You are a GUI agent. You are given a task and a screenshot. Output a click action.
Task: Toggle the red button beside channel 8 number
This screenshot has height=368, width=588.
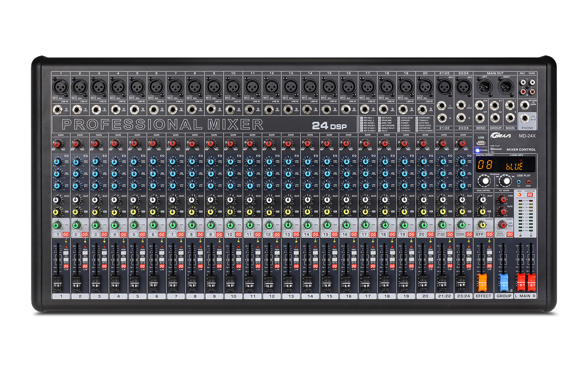(x=200, y=235)
